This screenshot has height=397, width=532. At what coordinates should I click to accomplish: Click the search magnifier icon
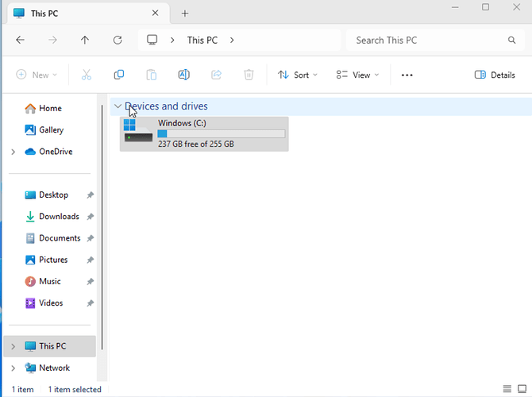click(x=511, y=40)
